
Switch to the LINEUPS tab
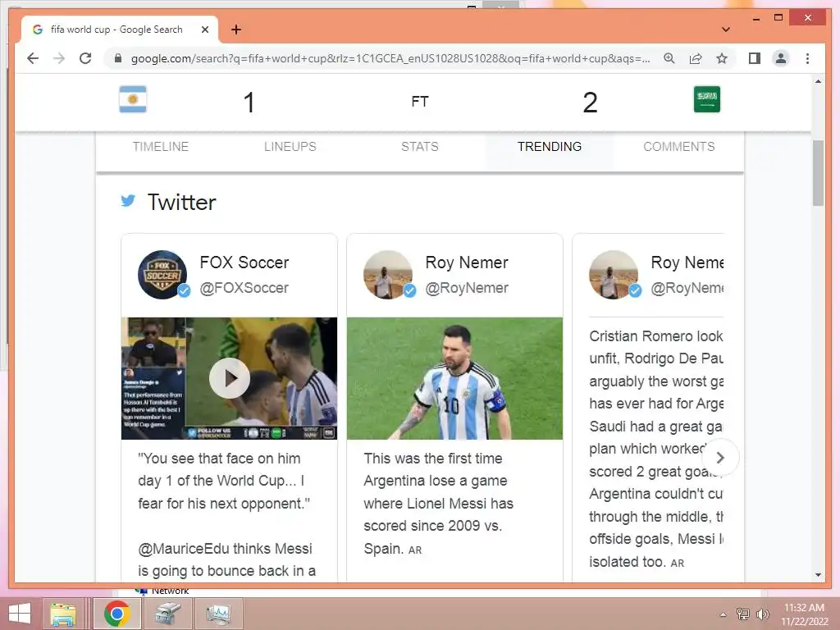pos(290,147)
